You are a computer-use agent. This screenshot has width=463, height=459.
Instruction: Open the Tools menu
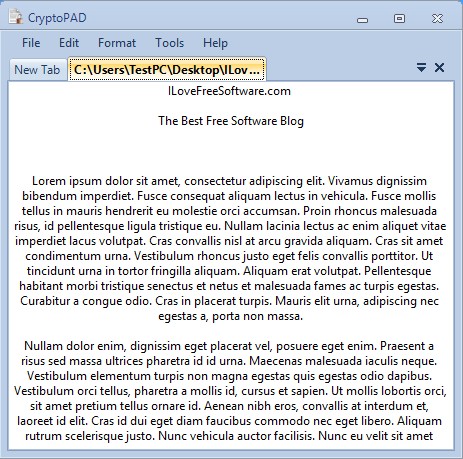[169, 43]
